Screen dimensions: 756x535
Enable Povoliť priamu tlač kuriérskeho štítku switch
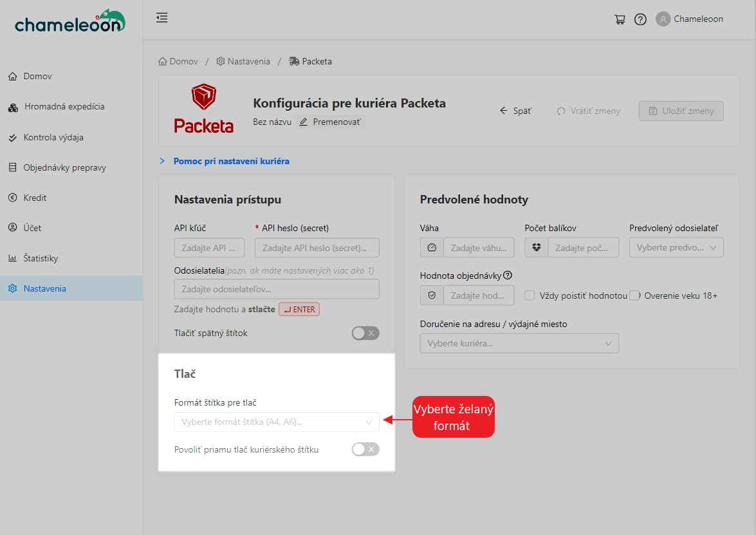[x=365, y=449]
